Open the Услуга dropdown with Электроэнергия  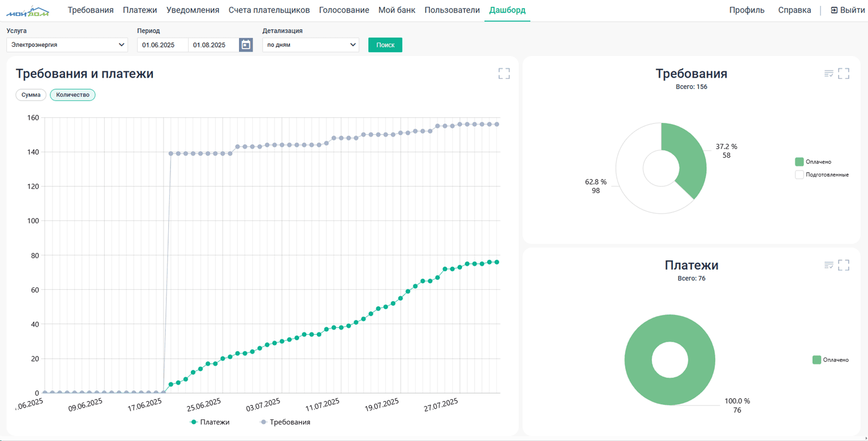pyautogui.click(x=67, y=45)
